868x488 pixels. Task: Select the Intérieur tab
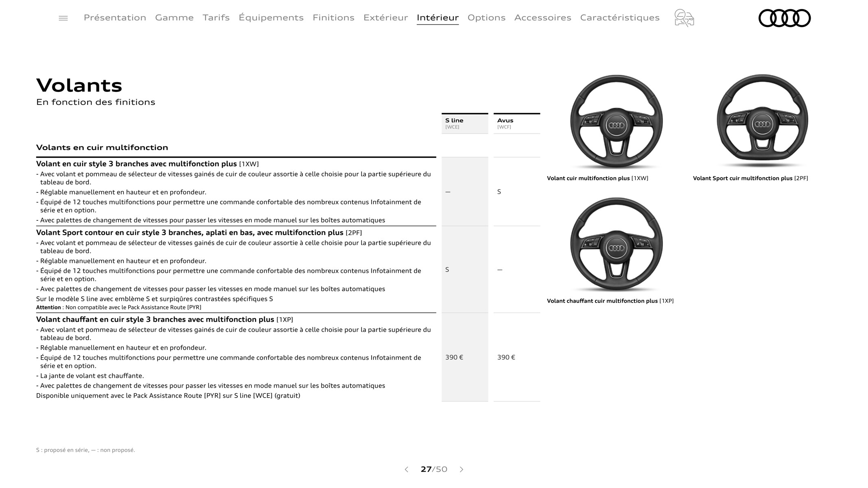pos(437,17)
